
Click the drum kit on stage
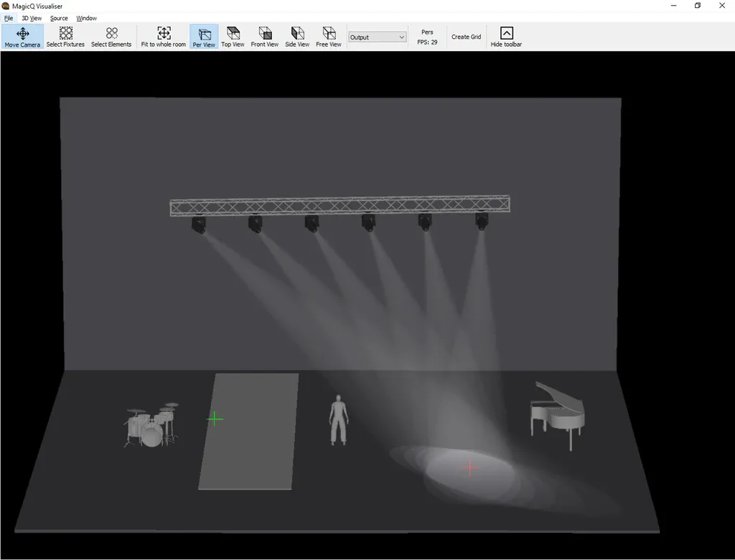[151, 427]
